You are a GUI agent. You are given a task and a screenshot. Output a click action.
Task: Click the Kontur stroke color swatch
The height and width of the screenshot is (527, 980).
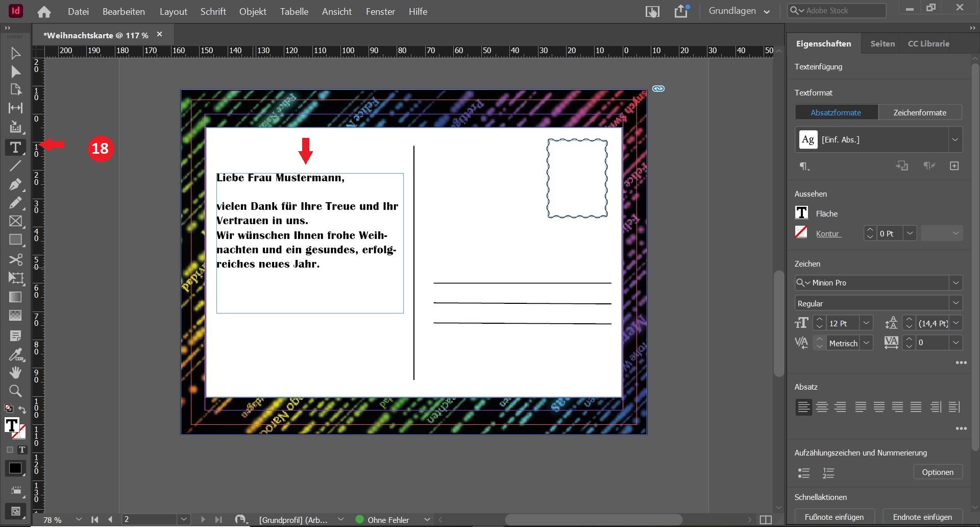[x=801, y=233]
